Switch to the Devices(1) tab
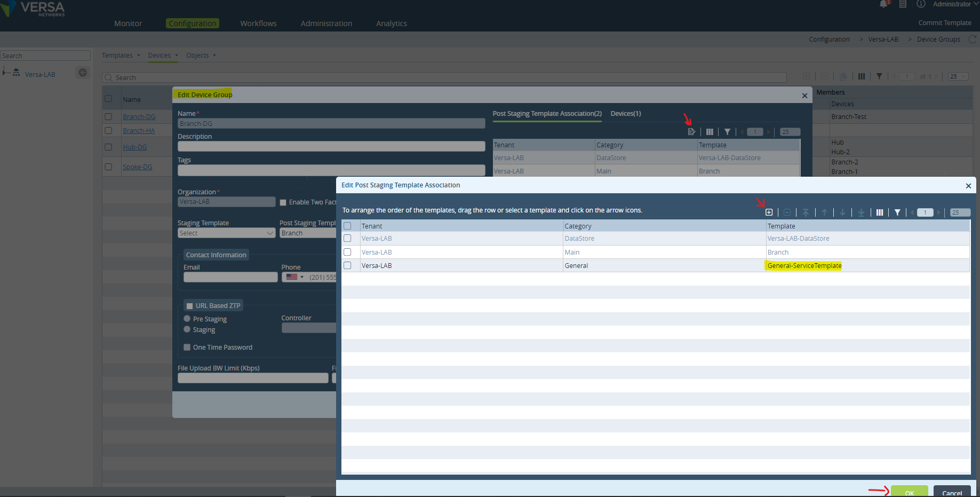Viewport: 980px width, 497px height. click(x=626, y=114)
